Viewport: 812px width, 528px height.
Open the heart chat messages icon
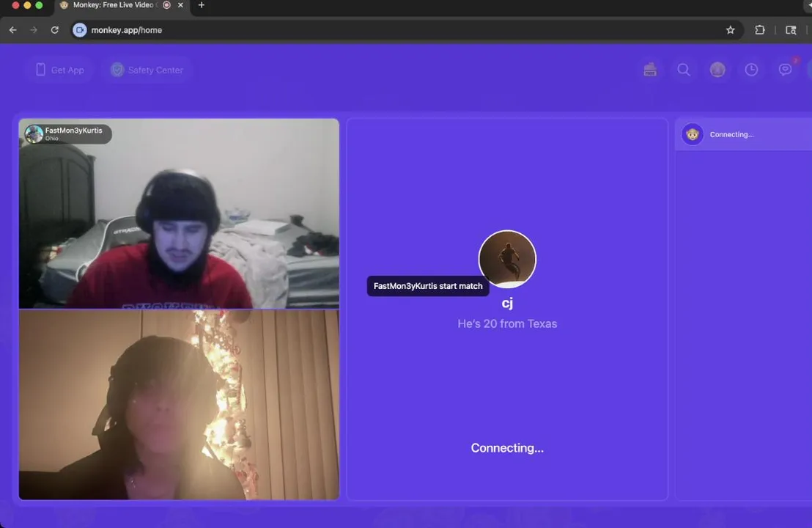click(x=785, y=70)
